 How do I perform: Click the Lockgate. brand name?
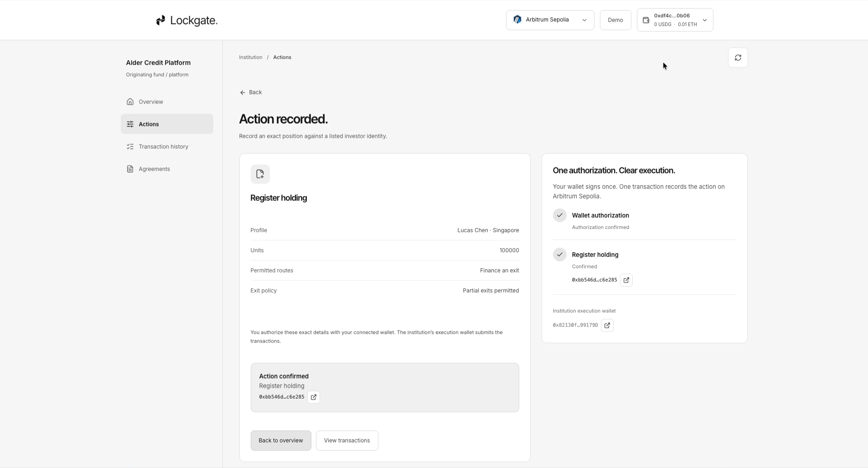click(194, 21)
